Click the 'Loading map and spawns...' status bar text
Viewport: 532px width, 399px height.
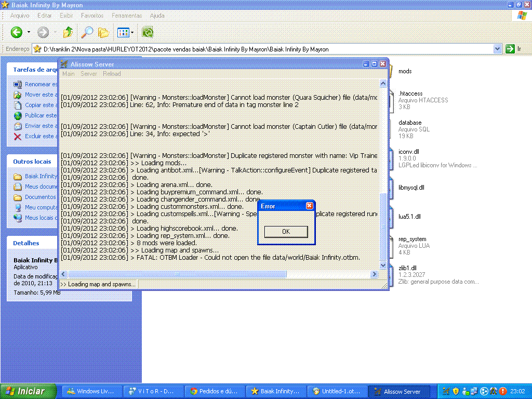(98, 284)
